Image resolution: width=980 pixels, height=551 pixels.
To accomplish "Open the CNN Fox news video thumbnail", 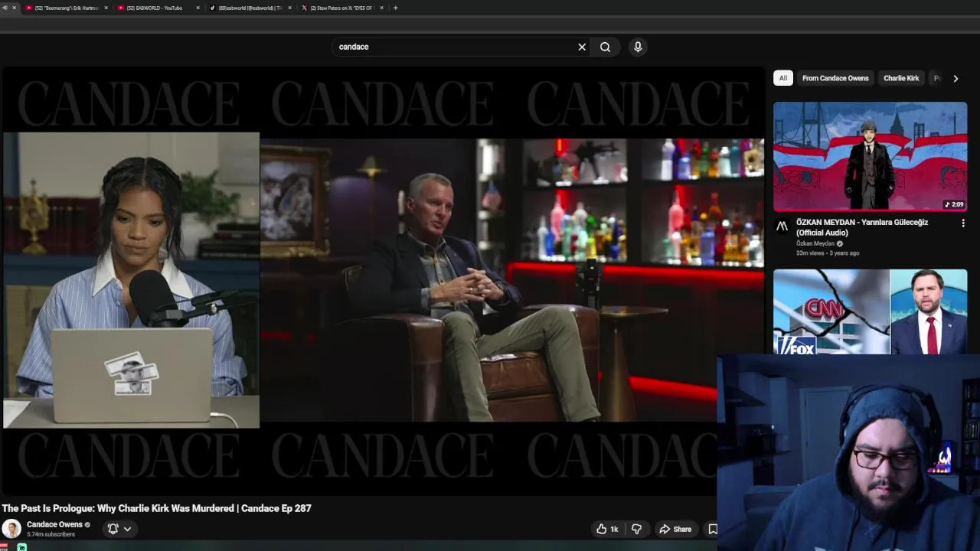I will tap(870, 311).
